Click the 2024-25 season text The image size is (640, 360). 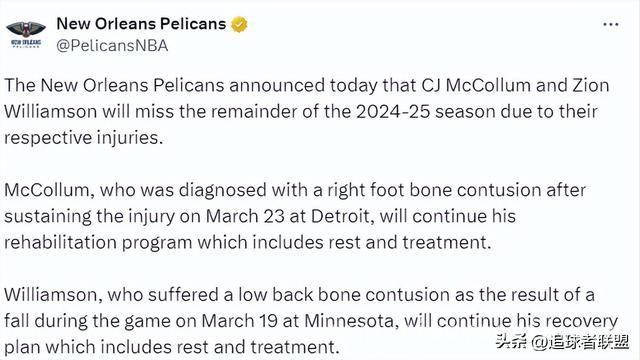[x=425, y=112]
